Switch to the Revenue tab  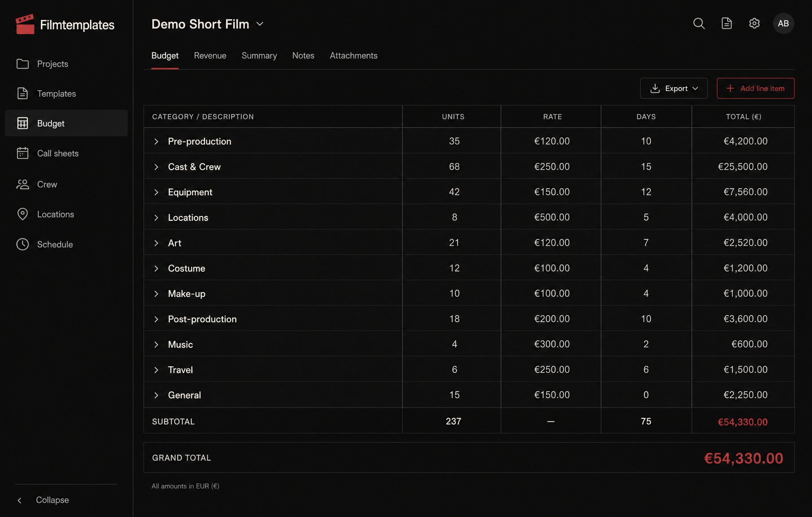coord(210,56)
